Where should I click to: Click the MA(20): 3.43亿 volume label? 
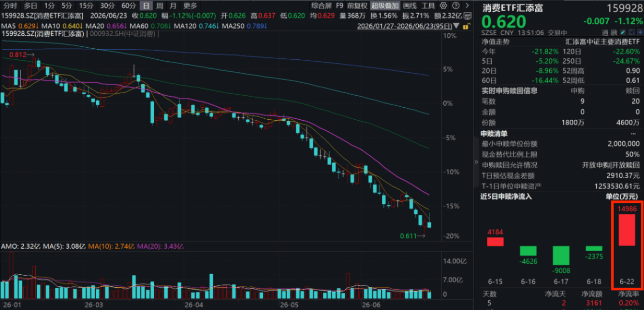coord(161,246)
